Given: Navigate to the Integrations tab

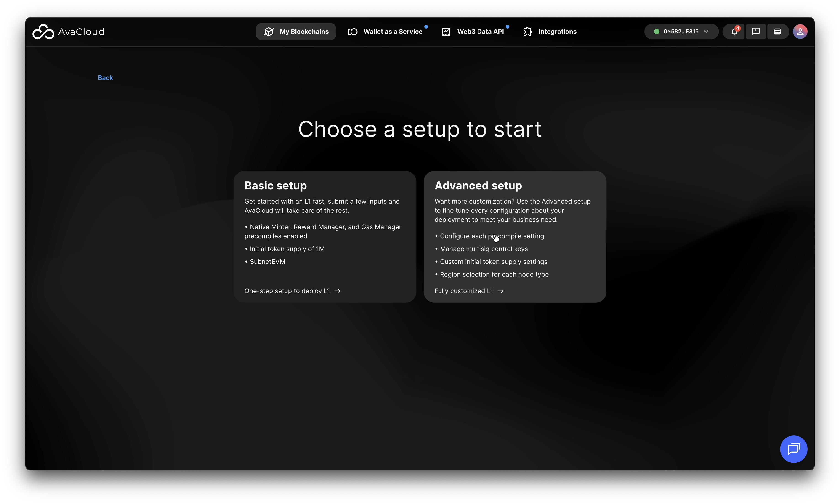Looking at the screenshot, I should pos(557,32).
